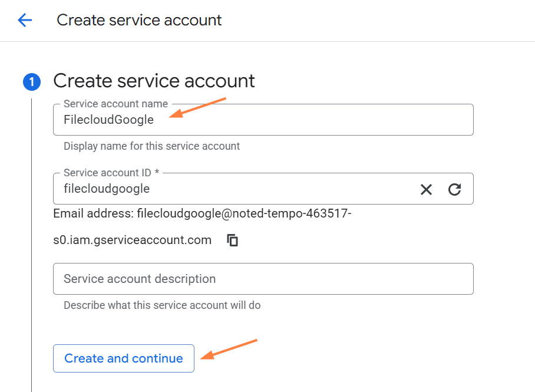
Task: Select the Service account description field
Action: [263, 279]
